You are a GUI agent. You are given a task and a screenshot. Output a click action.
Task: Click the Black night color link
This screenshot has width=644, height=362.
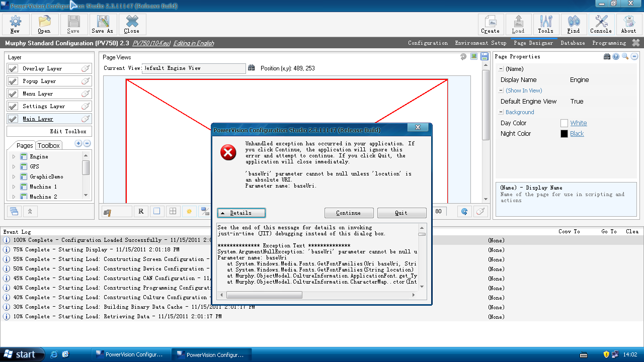point(577,134)
